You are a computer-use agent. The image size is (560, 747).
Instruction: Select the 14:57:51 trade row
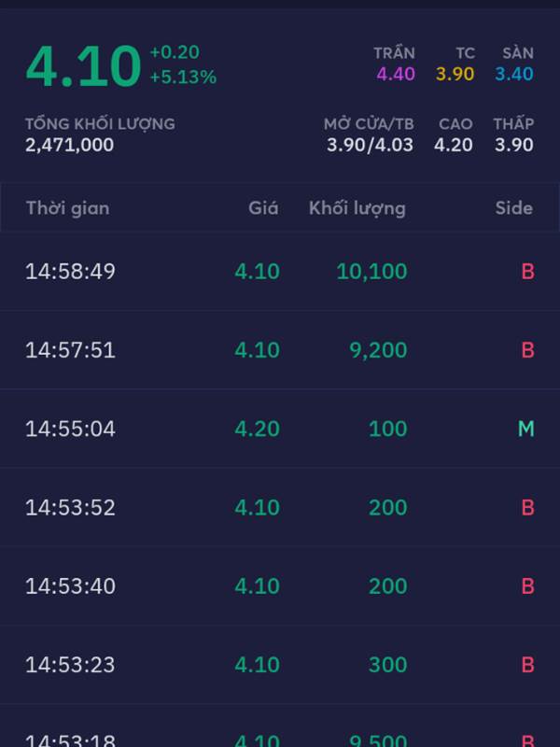click(x=280, y=350)
